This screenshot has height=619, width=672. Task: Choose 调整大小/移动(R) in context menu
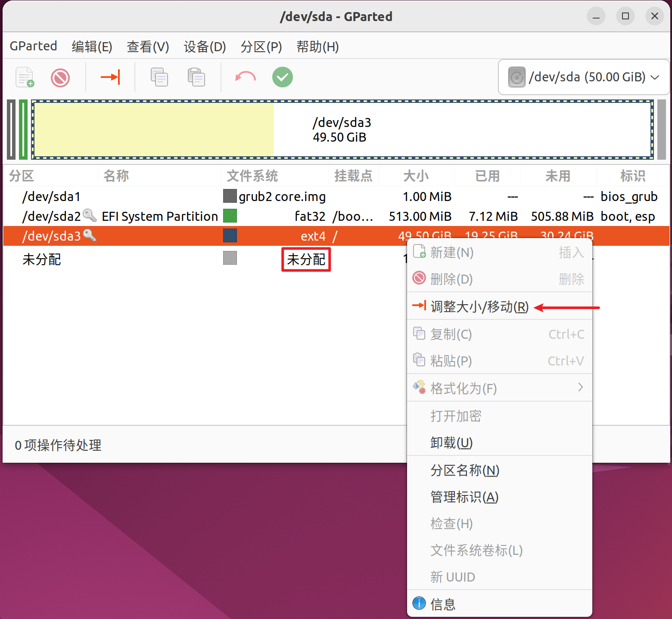[x=500, y=306]
